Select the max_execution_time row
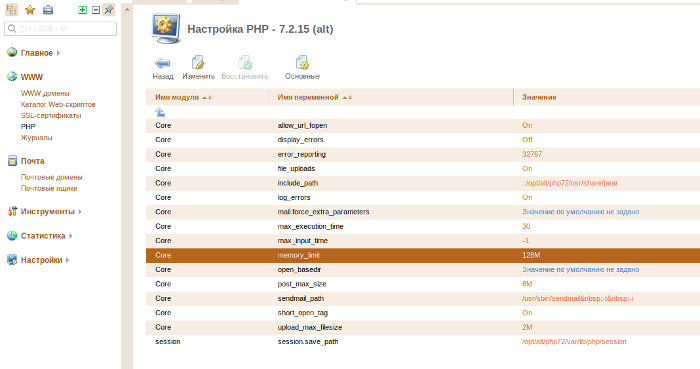The image size is (700, 369). pos(423,226)
